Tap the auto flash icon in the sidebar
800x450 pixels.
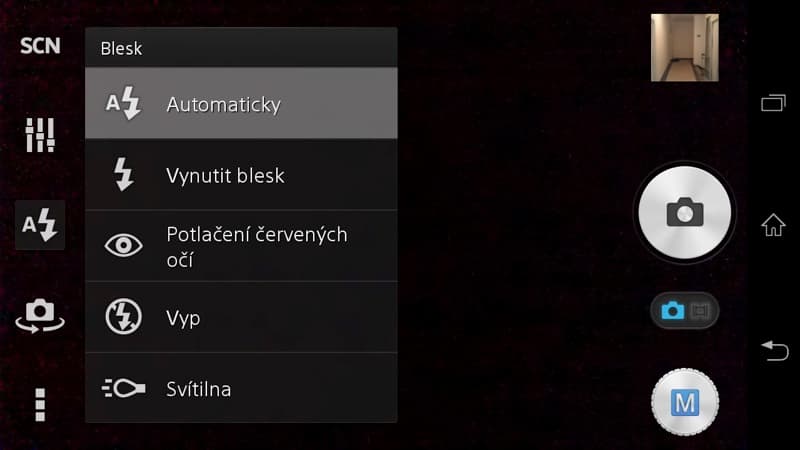point(40,225)
